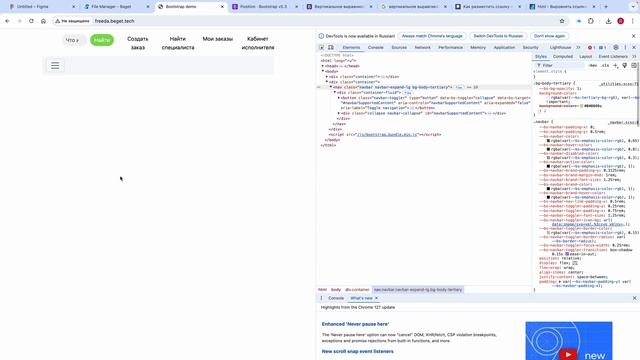Reload the page with browser refresh icon

click(x=31, y=21)
